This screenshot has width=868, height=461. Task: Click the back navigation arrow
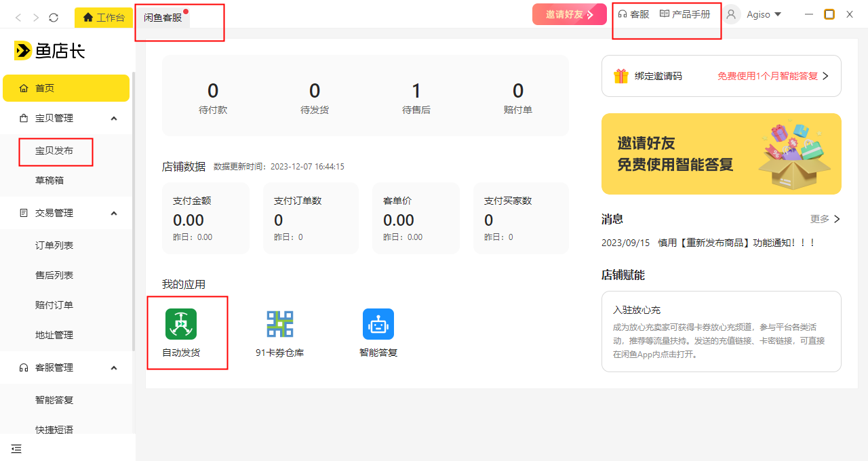pos(18,17)
